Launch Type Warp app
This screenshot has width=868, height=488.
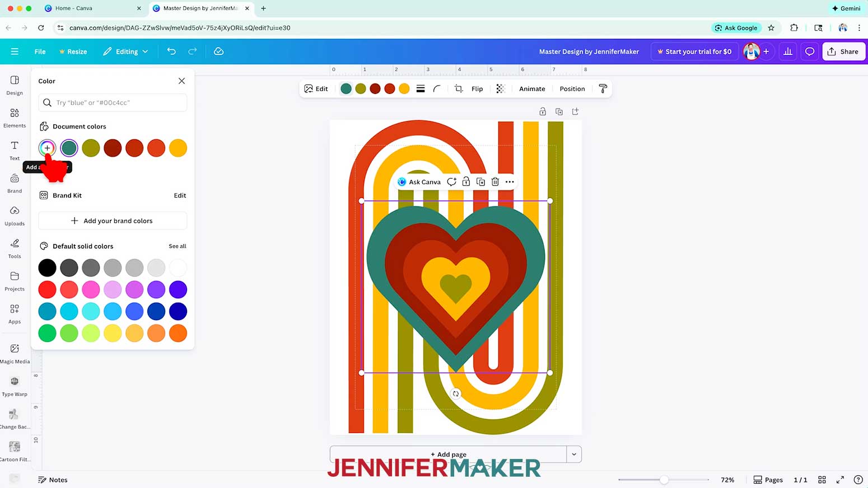pos(15,386)
